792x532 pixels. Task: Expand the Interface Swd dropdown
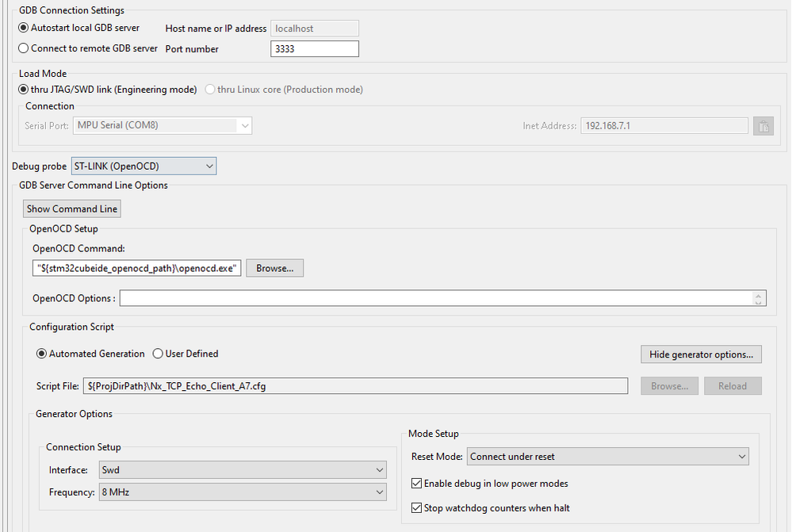click(x=243, y=470)
